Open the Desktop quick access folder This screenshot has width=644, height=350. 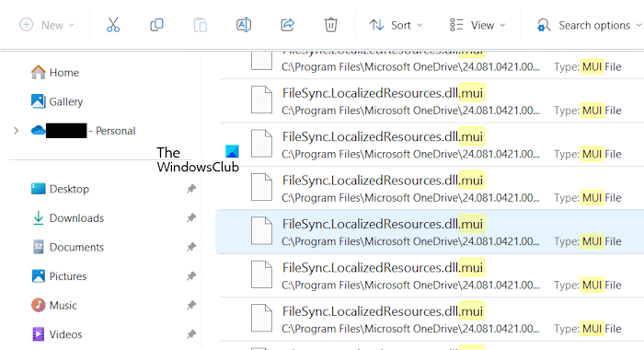(x=69, y=189)
